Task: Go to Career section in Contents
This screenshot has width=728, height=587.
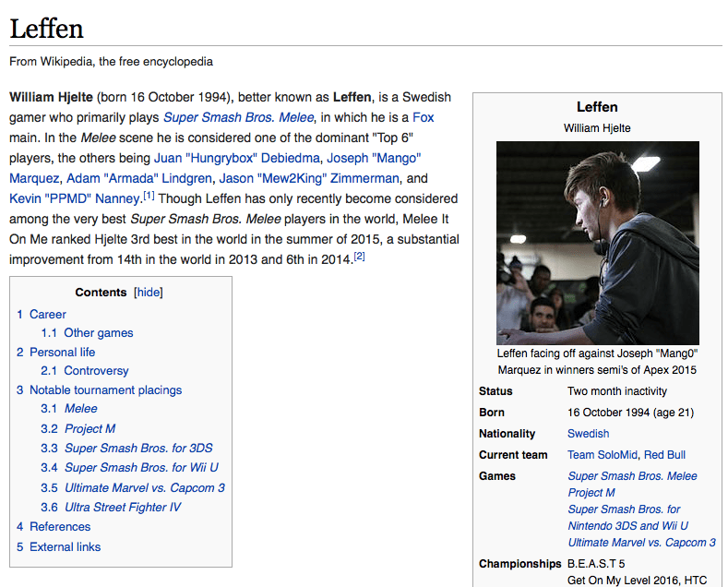Action: 47,314
